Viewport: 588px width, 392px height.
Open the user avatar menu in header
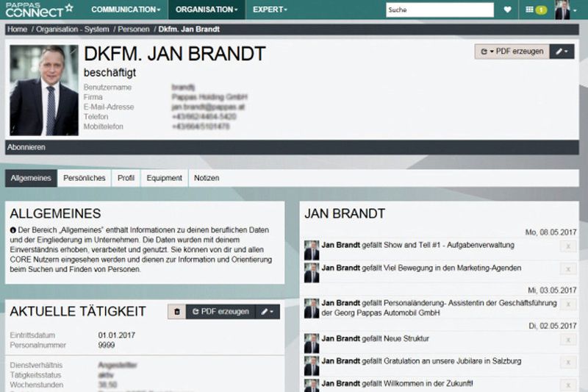tap(565, 10)
